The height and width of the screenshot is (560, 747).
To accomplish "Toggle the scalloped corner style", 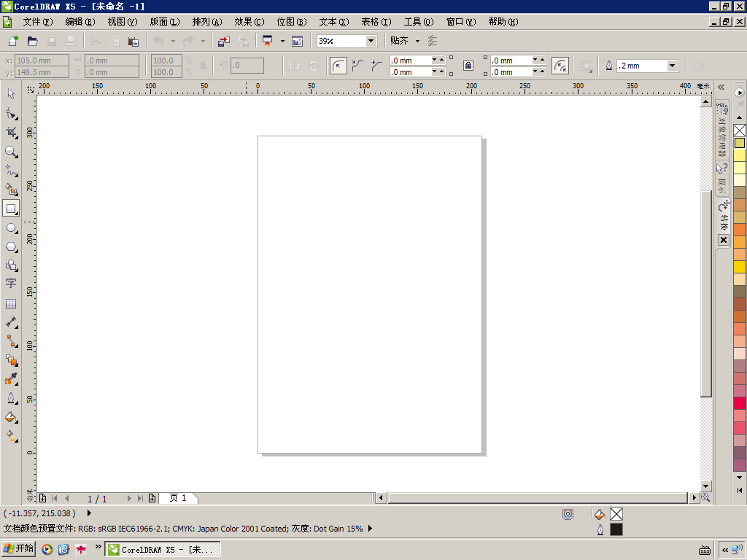I will click(x=357, y=66).
